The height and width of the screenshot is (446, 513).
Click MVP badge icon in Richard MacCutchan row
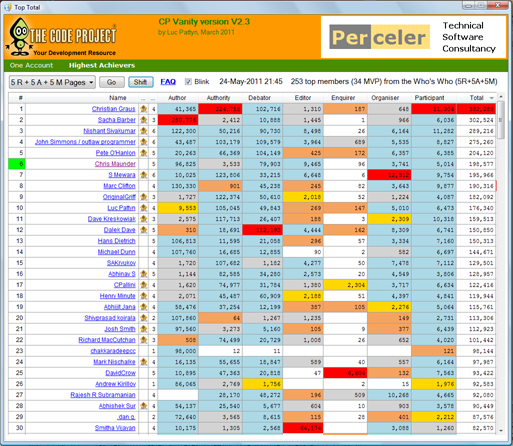click(144, 340)
